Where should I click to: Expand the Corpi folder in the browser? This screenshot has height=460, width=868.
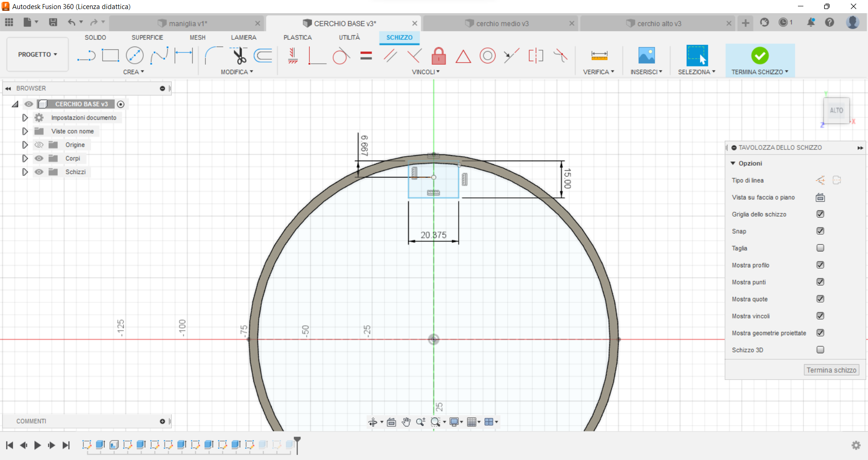(25, 158)
